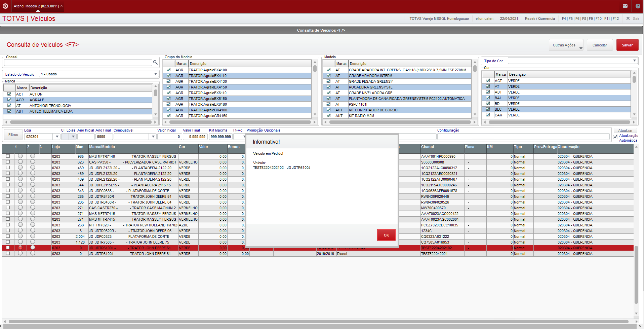Click the F12 shortcut in header

(616, 19)
